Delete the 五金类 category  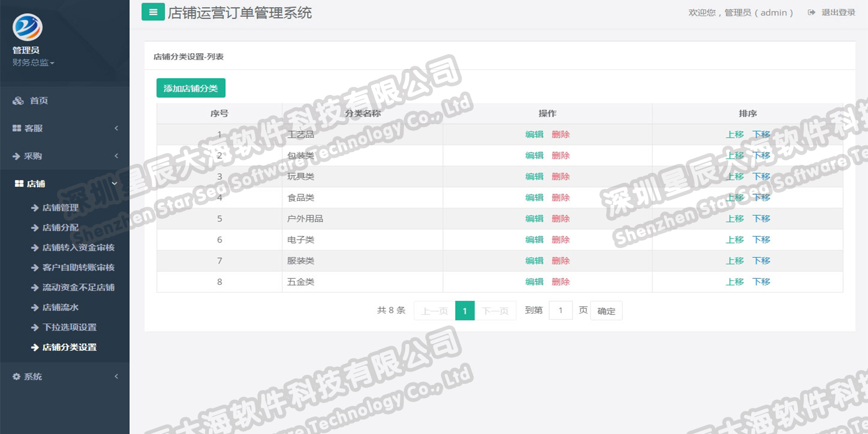click(560, 282)
